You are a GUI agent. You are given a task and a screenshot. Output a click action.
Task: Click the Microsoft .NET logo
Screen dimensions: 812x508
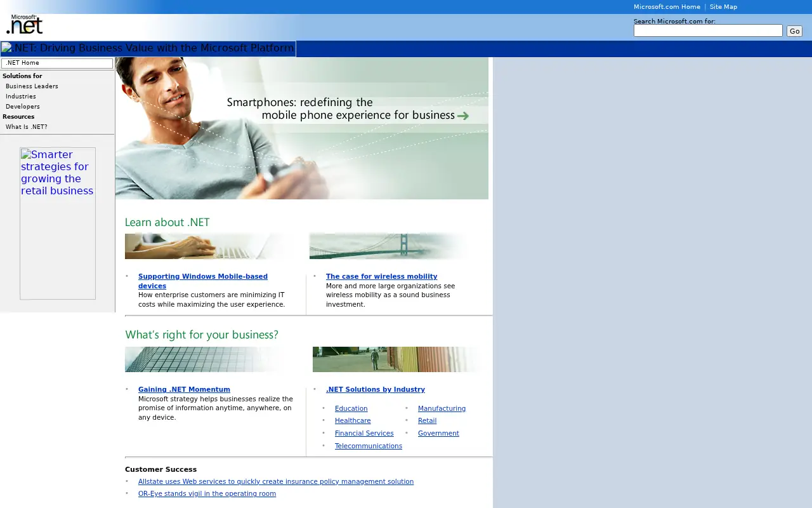click(25, 24)
